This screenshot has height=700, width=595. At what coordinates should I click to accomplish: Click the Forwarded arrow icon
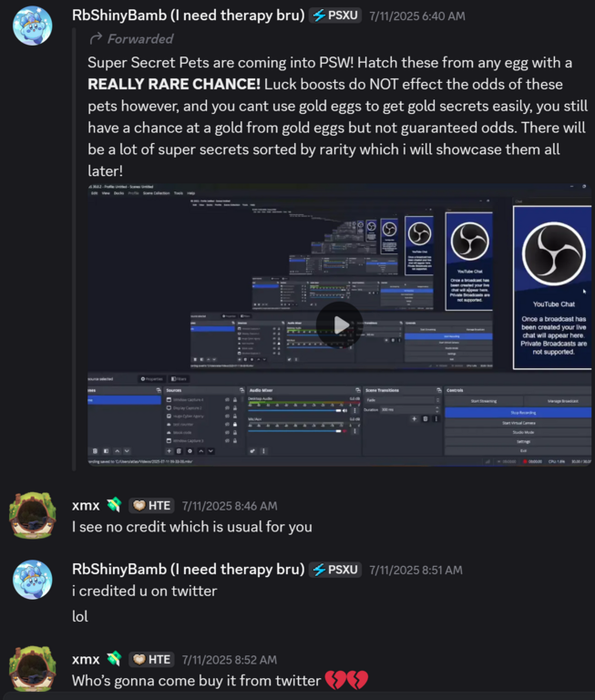[x=95, y=38]
